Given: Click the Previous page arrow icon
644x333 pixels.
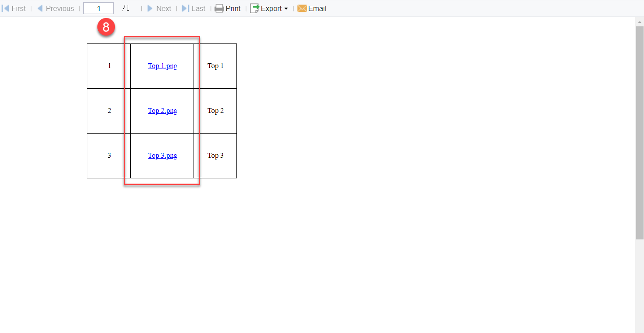Looking at the screenshot, I should pyautogui.click(x=40, y=8).
